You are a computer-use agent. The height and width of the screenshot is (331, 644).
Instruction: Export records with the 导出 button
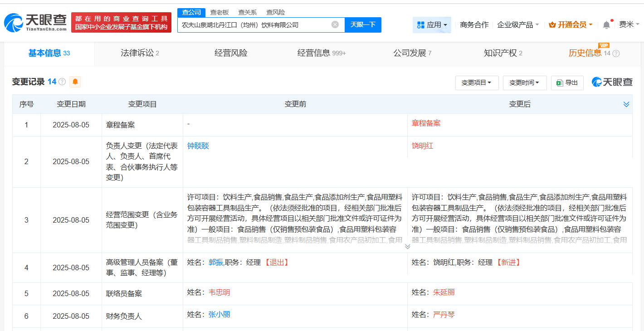pyautogui.click(x=567, y=83)
